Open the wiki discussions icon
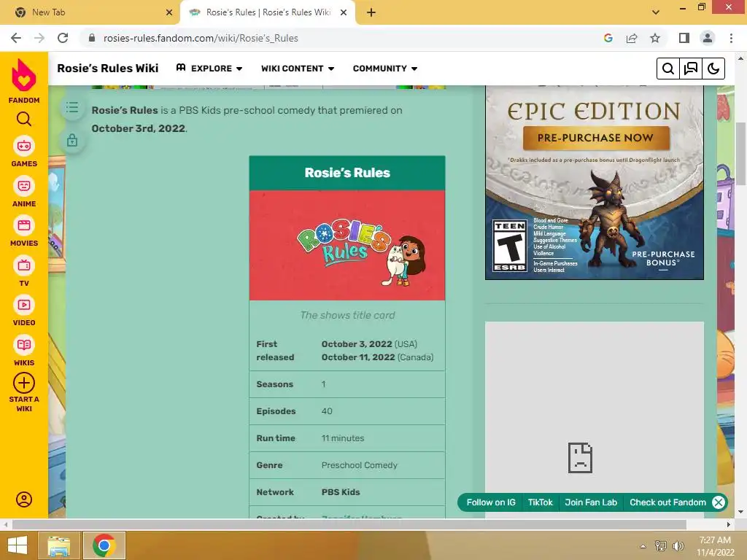Viewport: 747px width, 560px height. click(x=691, y=69)
